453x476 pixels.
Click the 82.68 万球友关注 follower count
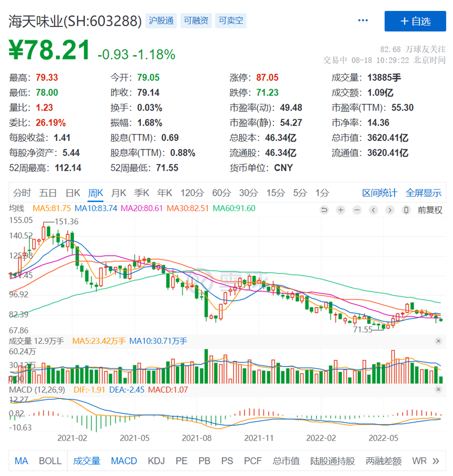[413, 49]
